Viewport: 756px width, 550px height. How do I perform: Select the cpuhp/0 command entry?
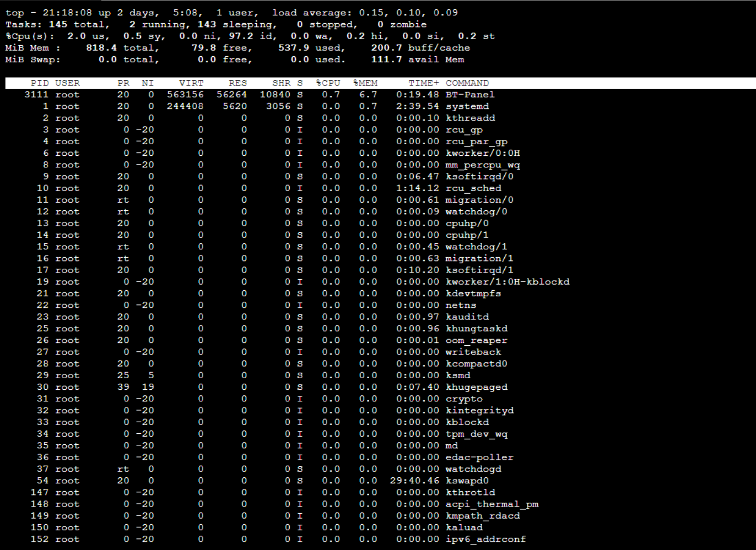pyautogui.click(x=467, y=224)
